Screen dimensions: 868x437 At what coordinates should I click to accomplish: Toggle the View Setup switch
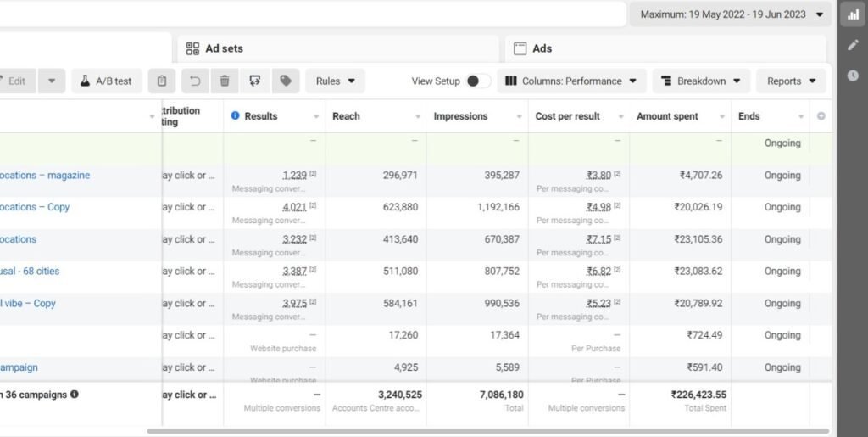tap(477, 81)
